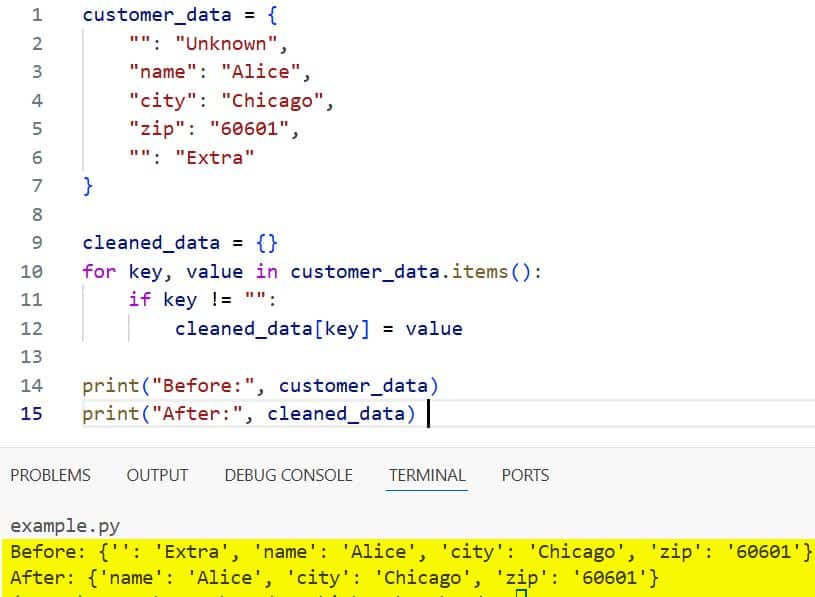
Task: Click print statement with "Before:" in the editor
Action: pos(260,386)
